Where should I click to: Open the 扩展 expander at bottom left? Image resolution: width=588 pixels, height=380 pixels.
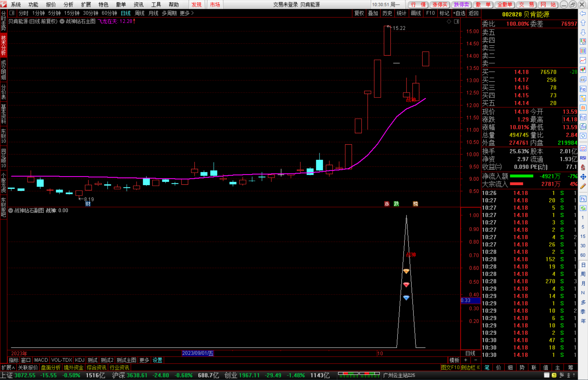pos(8,367)
